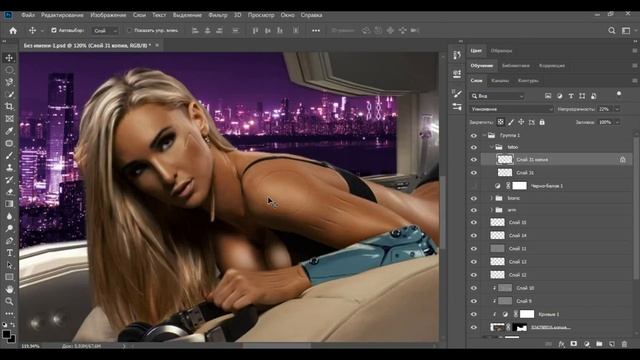Viewport: 640px width, 360px height.
Task: Hide the Кривые 1 adjustment layer
Action: point(474,314)
